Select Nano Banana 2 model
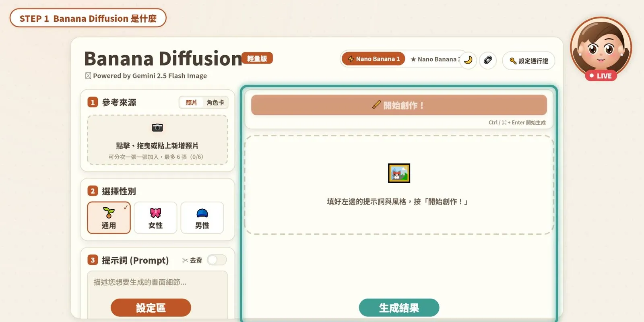The width and height of the screenshot is (644, 322). tap(436, 59)
